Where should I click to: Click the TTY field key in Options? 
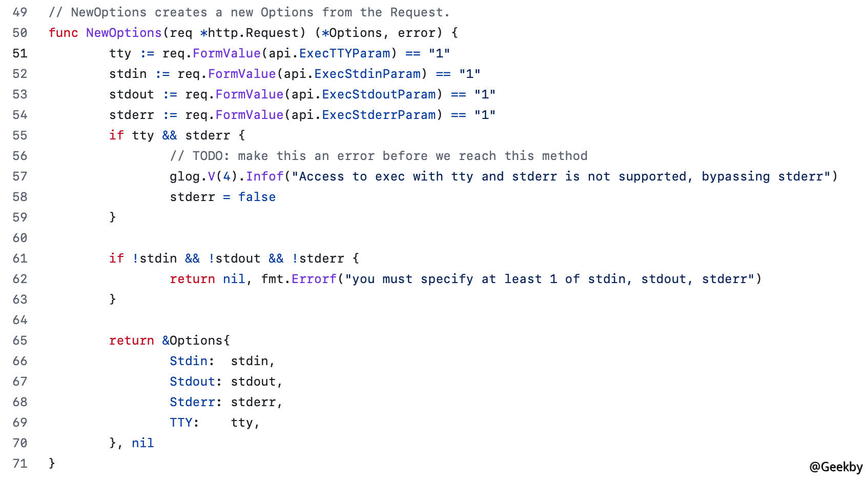tap(181, 423)
